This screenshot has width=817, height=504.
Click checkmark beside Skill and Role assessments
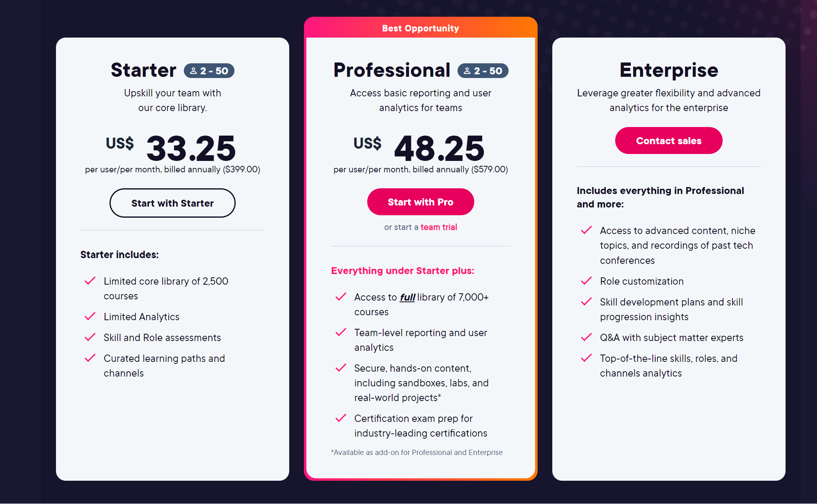click(x=90, y=337)
